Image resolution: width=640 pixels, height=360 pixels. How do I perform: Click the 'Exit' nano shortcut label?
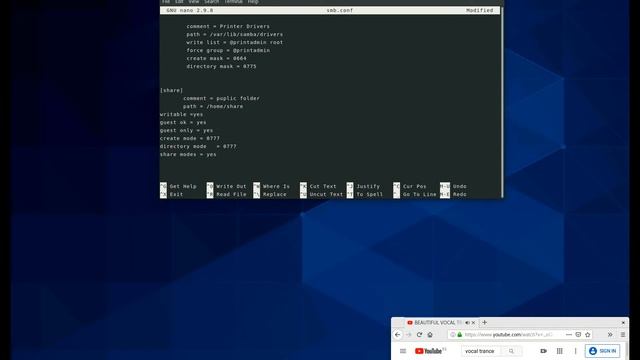176,194
